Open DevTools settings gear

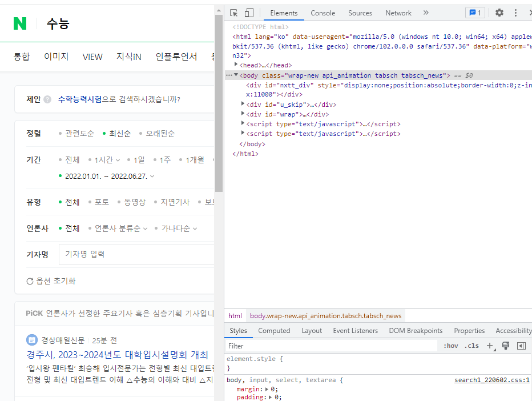(x=499, y=13)
